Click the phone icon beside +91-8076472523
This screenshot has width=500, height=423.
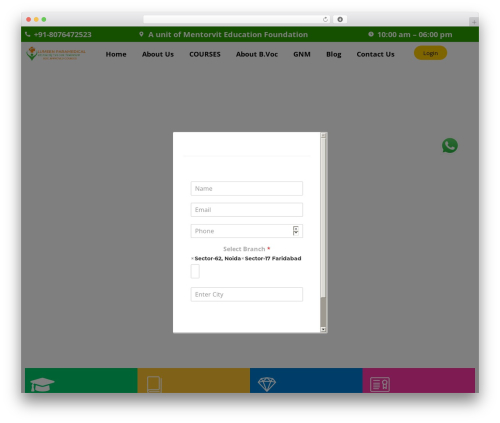[28, 34]
